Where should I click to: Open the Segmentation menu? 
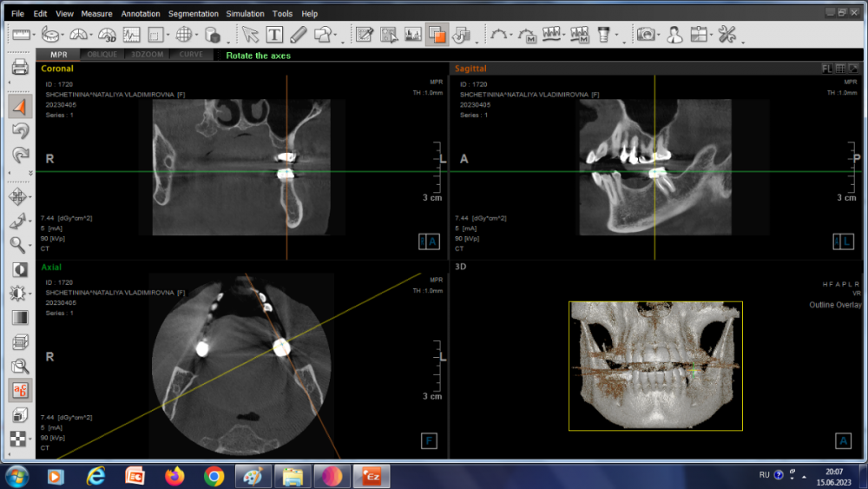pos(194,14)
